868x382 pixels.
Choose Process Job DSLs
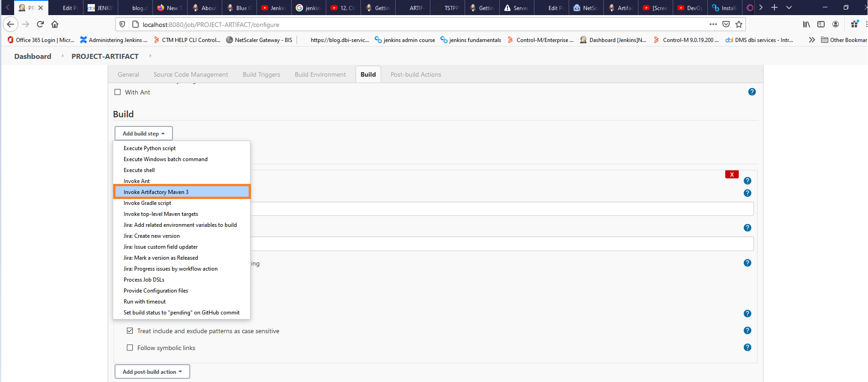point(182,280)
